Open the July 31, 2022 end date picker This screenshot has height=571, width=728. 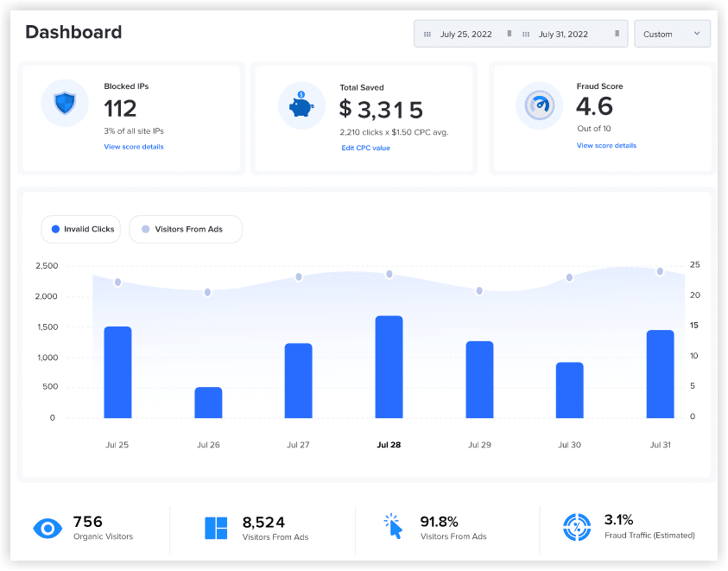(x=564, y=35)
